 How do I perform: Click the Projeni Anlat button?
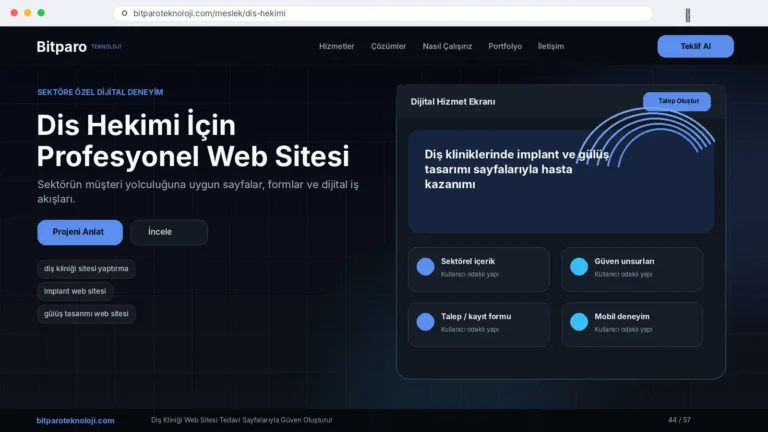click(x=80, y=232)
